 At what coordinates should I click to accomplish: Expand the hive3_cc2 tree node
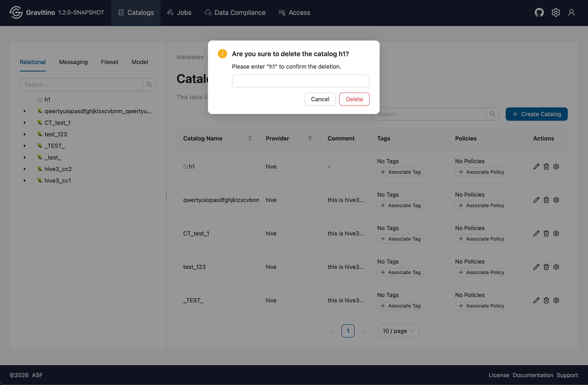[25, 169]
